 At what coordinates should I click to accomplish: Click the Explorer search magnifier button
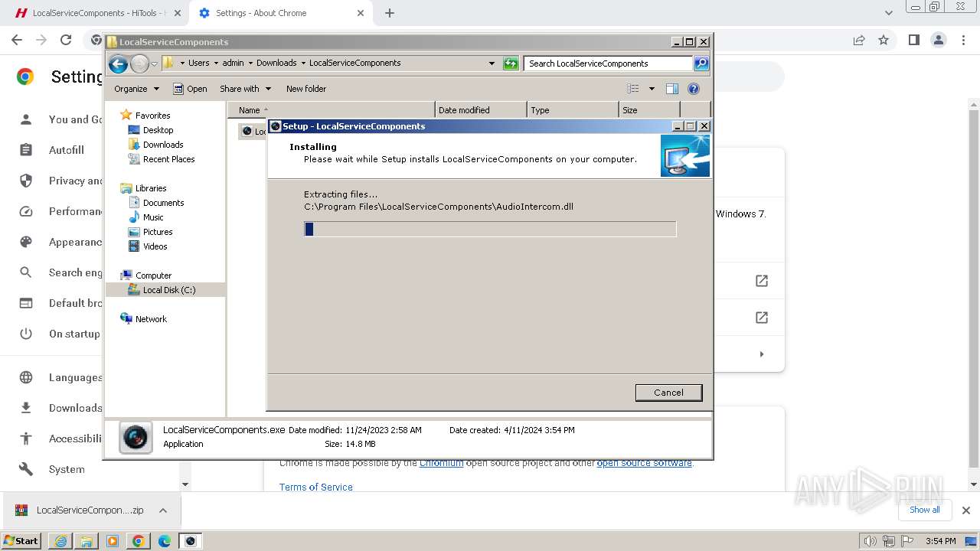click(701, 64)
